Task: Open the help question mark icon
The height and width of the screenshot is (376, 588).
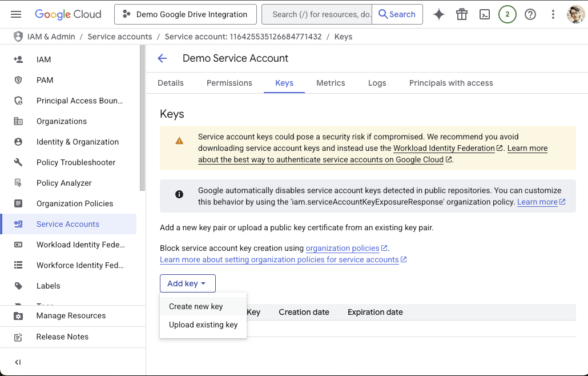Action: [x=530, y=14]
